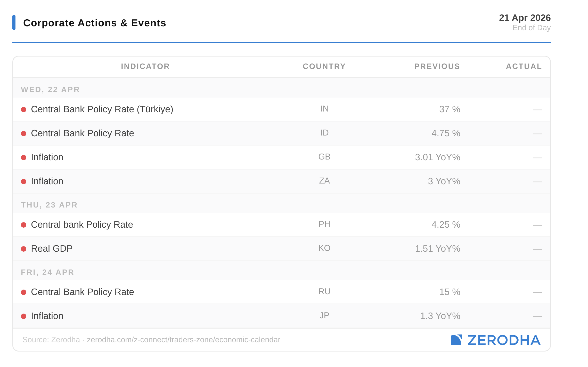Click red dot beside JP Inflation row
588x367 pixels.
(24, 316)
